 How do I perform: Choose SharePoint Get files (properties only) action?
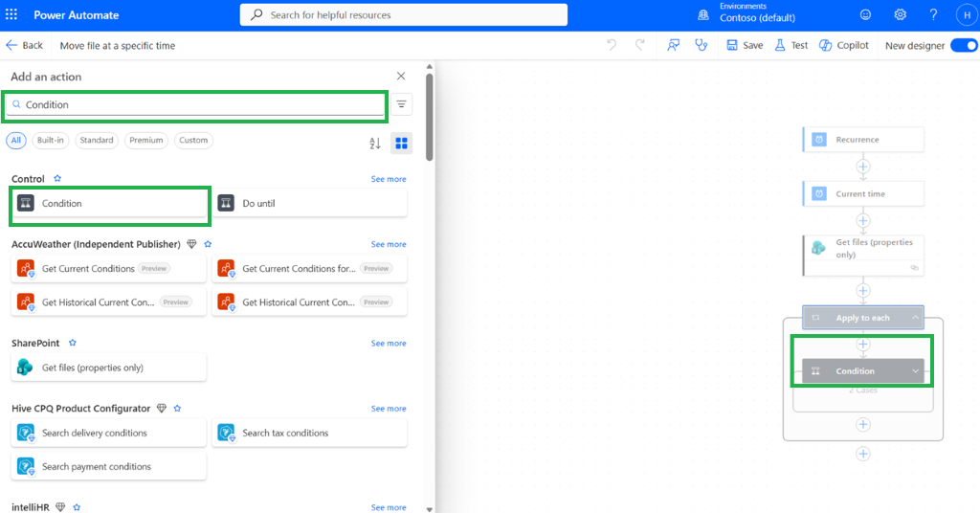(109, 368)
